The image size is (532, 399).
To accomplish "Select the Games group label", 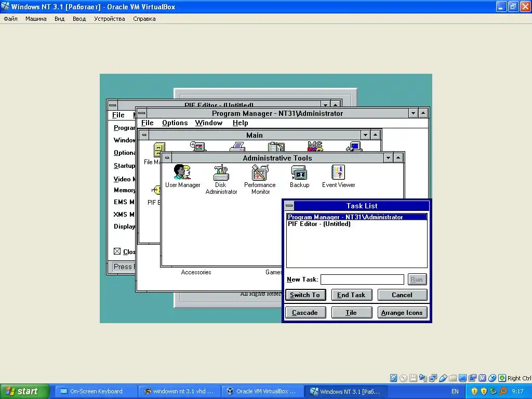I will (273, 272).
